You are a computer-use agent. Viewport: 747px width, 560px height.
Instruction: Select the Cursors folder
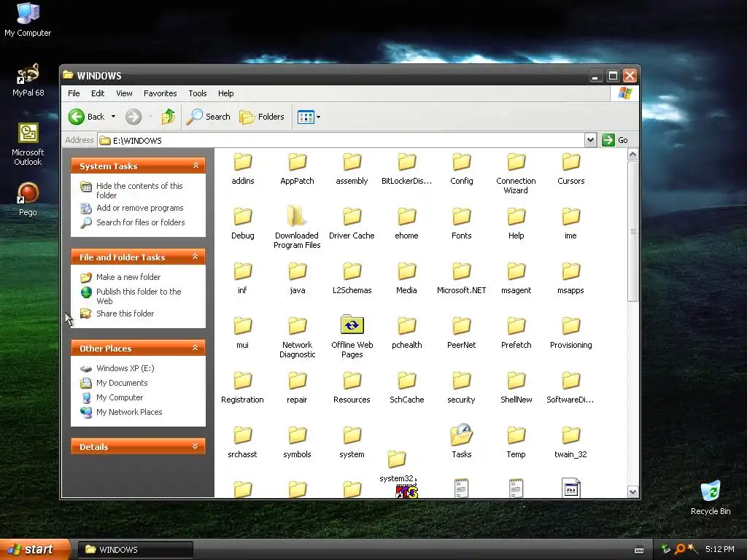tap(570, 169)
